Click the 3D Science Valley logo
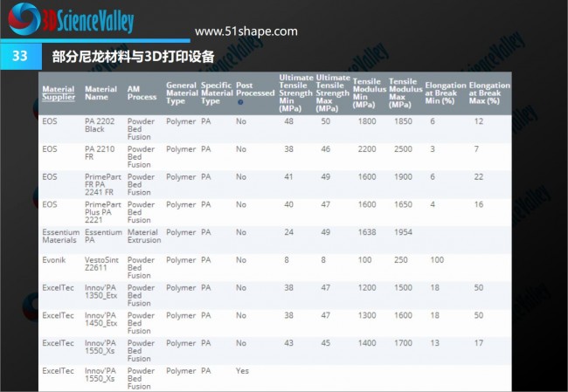The width and height of the screenshot is (568, 392). tap(87, 19)
